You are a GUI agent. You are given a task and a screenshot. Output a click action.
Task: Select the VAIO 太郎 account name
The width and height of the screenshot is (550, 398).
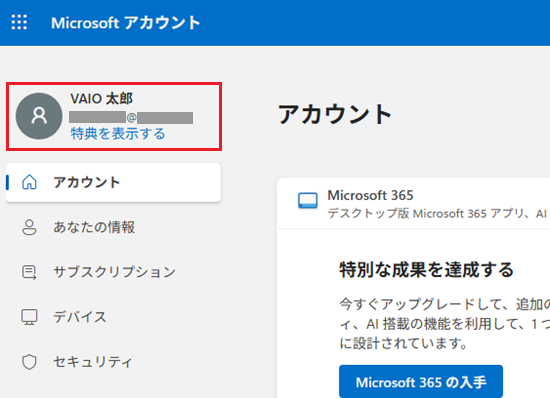[x=101, y=99]
